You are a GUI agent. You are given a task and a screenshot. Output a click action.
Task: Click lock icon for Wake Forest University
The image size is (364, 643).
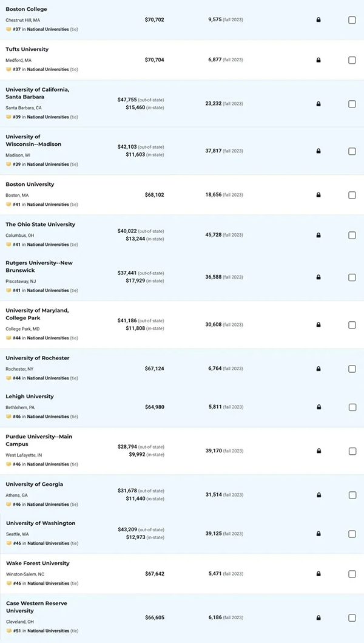[x=318, y=574]
